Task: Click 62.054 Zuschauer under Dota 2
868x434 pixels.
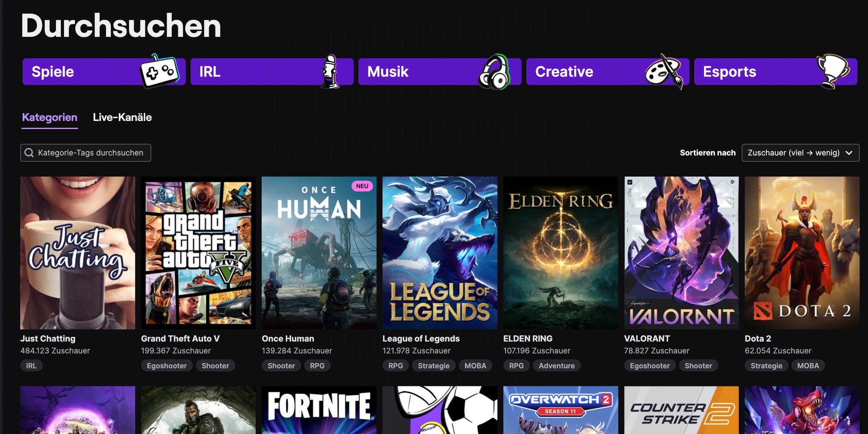Action: pyautogui.click(x=778, y=351)
